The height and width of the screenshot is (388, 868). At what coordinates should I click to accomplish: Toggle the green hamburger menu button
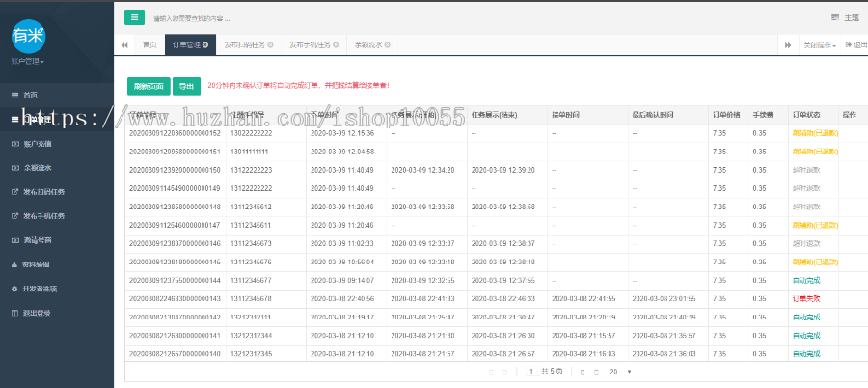pos(134,17)
